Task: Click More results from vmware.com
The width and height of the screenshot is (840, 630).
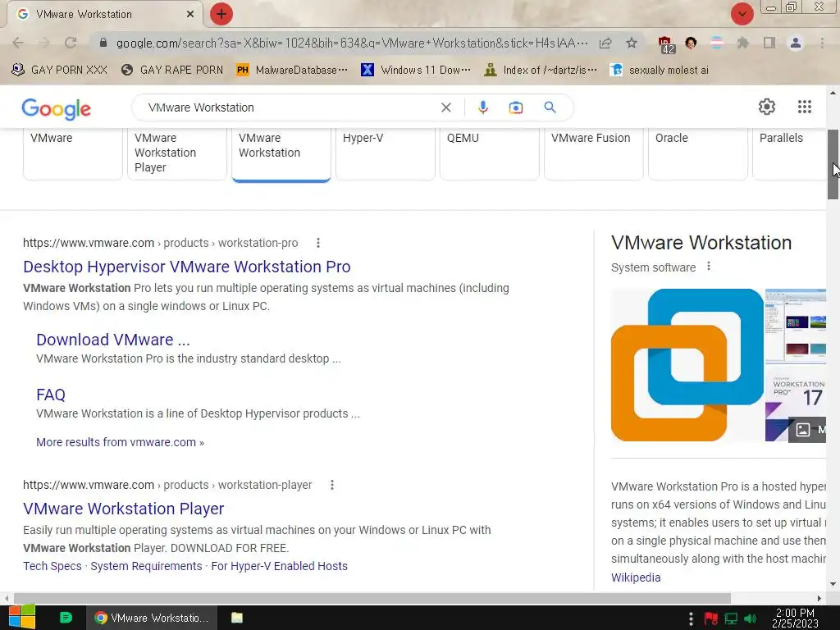Action: click(x=120, y=442)
